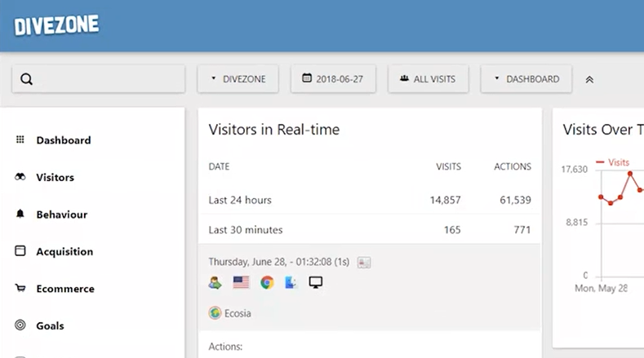Screen dimensions: 644x358
Task: Click the Visits Over Time widget title
Action: point(603,130)
